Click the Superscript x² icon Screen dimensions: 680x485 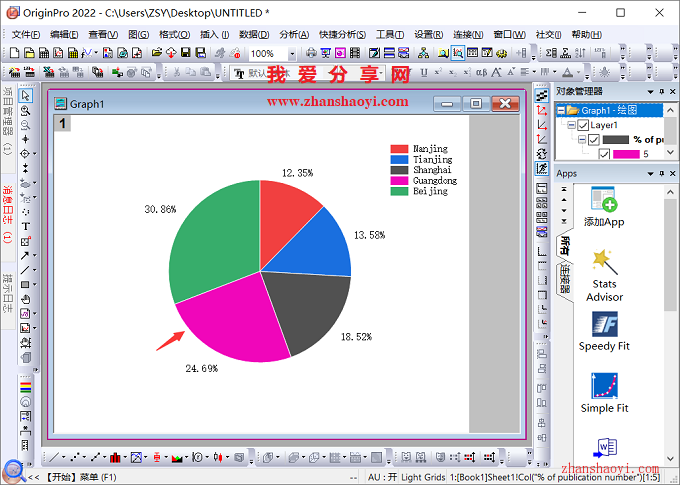click(x=438, y=72)
